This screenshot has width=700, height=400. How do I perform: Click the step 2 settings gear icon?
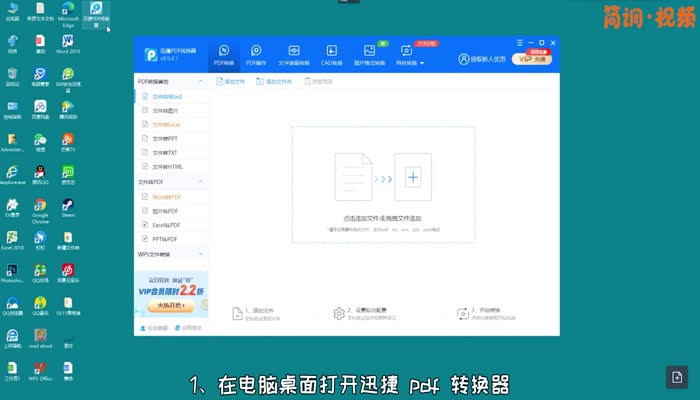(339, 314)
